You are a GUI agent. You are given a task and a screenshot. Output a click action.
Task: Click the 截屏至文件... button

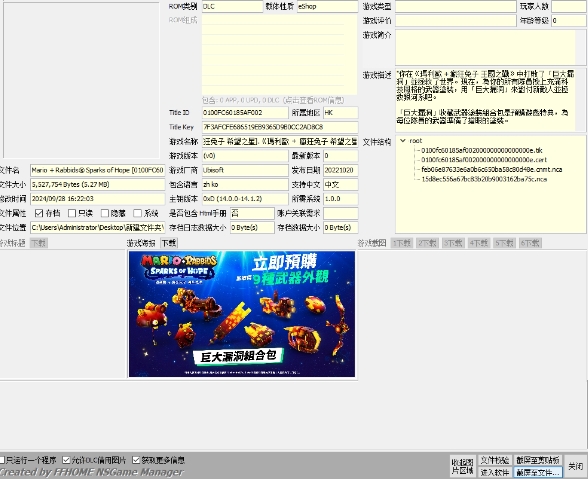[538, 472]
